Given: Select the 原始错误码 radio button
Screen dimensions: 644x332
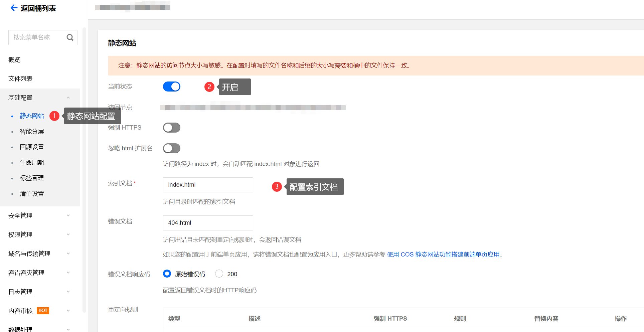Looking at the screenshot, I should tap(167, 274).
